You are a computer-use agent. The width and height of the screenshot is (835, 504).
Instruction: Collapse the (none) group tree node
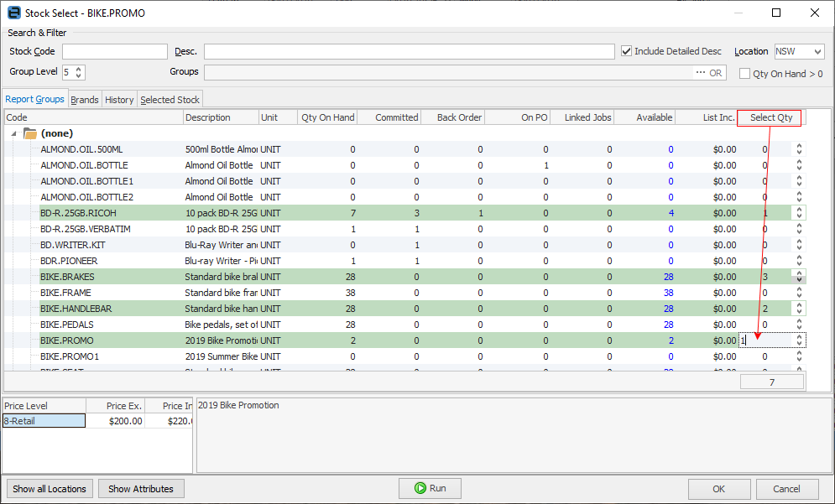(x=14, y=133)
